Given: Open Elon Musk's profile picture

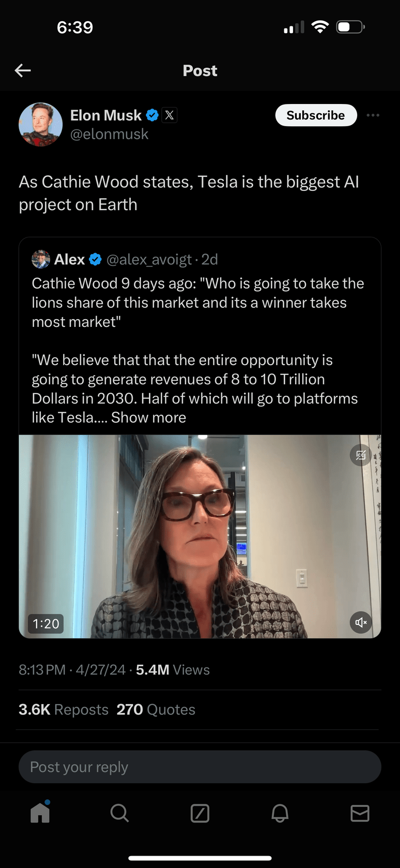Looking at the screenshot, I should tap(40, 124).
